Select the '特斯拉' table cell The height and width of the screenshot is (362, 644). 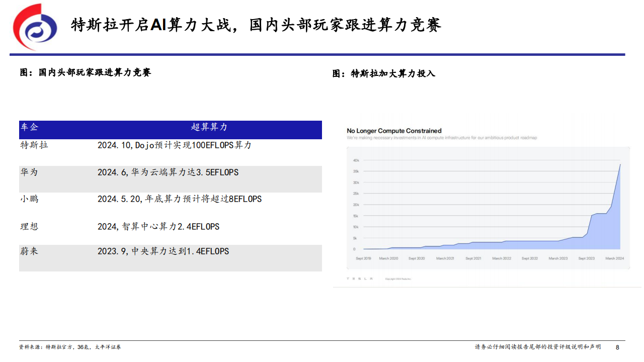34,145
